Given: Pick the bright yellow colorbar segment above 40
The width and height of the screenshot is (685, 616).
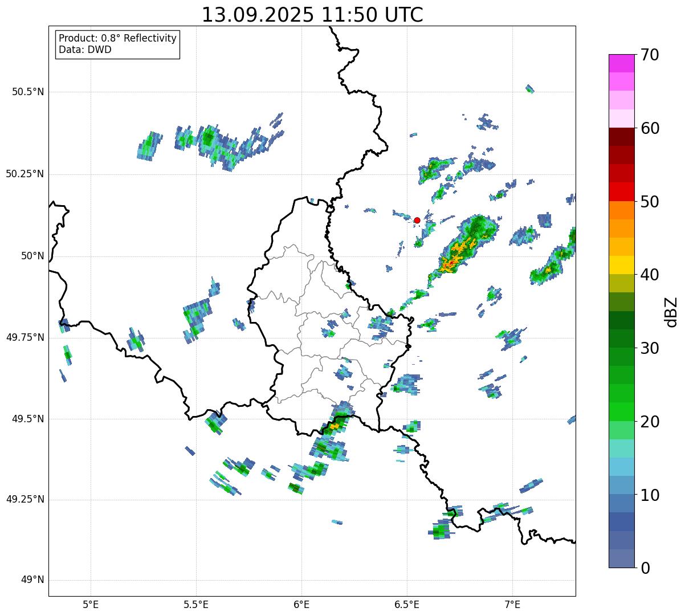Looking at the screenshot, I should pos(622,265).
